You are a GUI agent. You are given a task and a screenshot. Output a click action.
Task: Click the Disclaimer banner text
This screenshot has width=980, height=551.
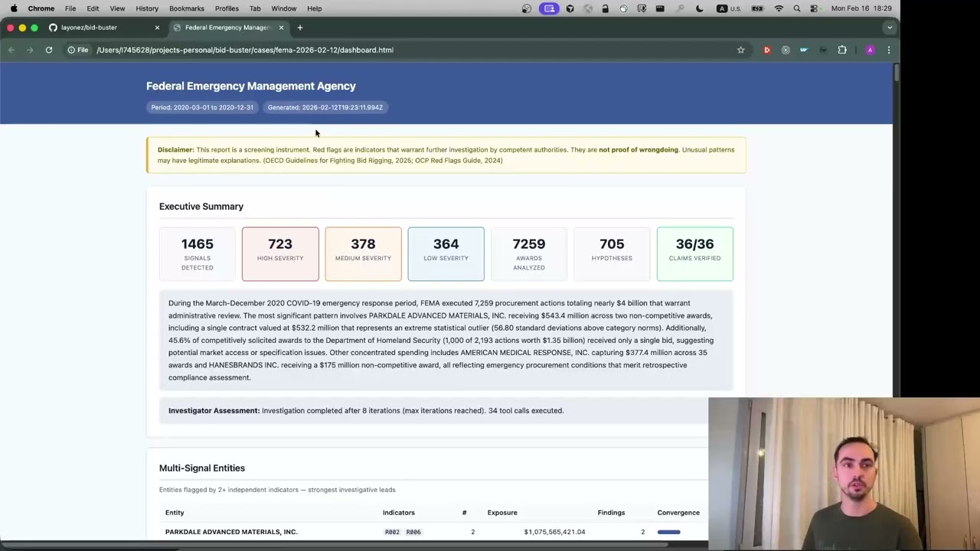[446, 155]
